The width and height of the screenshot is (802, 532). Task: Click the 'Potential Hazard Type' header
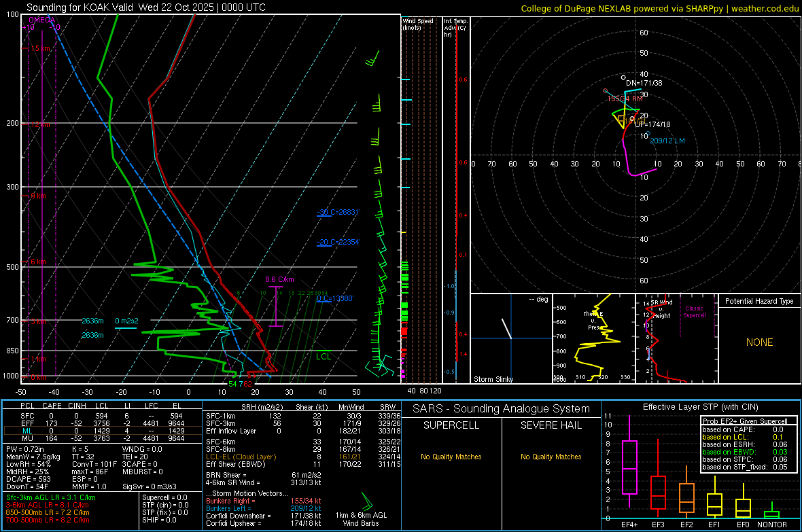tap(759, 301)
